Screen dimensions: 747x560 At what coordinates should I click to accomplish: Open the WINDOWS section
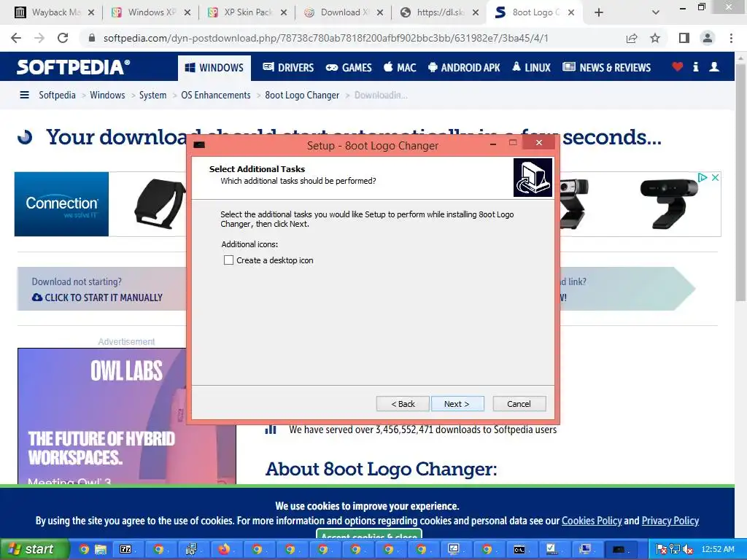[x=214, y=68]
